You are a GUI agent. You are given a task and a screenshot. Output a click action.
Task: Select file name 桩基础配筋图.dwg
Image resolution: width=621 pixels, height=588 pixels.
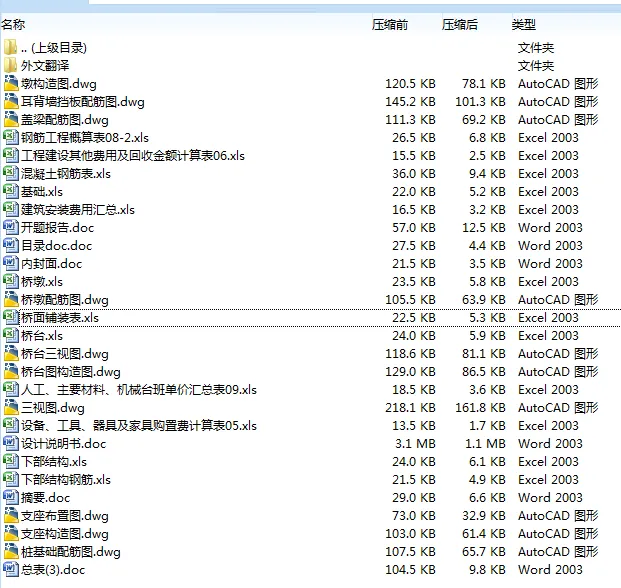70,552
